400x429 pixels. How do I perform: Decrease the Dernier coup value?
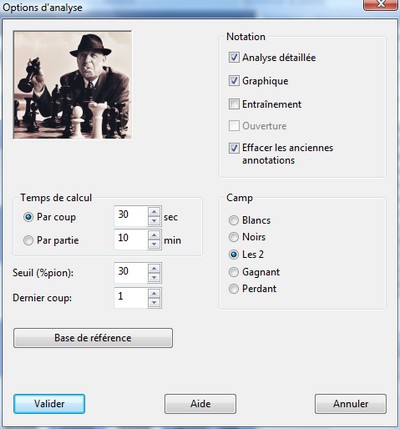tap(154, 302)
